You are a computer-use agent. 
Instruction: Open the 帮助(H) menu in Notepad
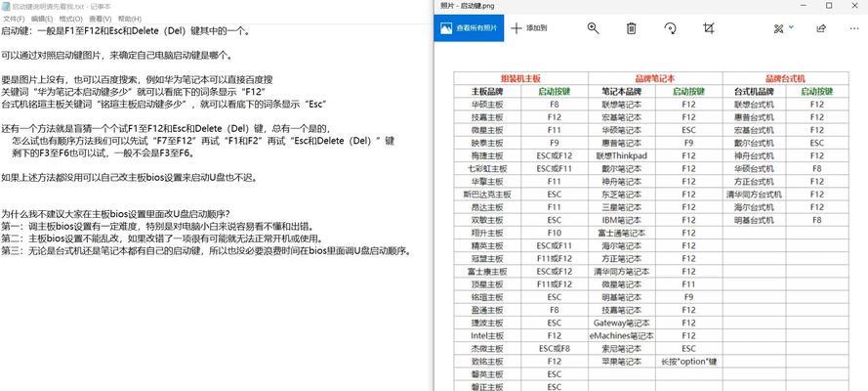(127, 18)
